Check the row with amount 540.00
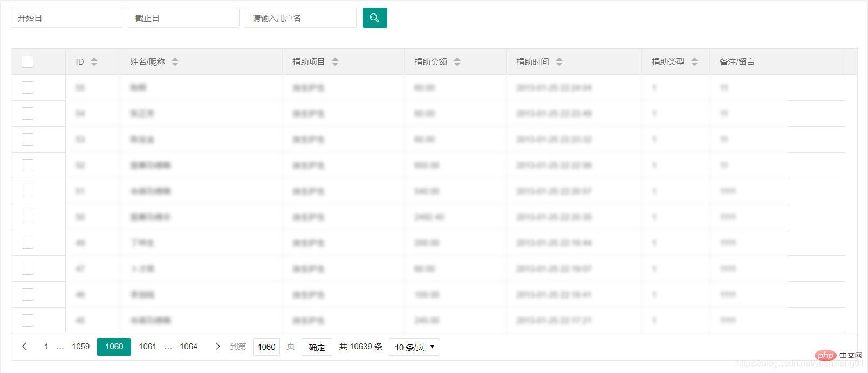Viewport: 868px width, 373px height. coord(28,191)
